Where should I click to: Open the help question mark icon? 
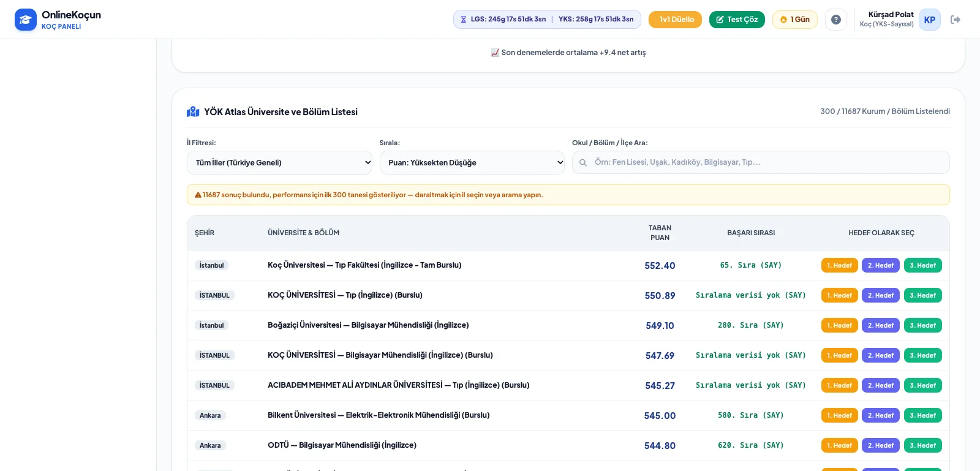tap(836, 20)
